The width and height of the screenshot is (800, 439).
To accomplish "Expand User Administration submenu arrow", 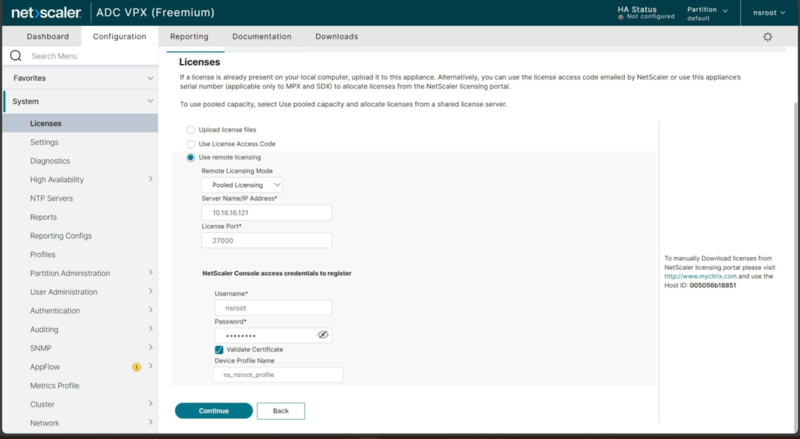I will point(151,291).
